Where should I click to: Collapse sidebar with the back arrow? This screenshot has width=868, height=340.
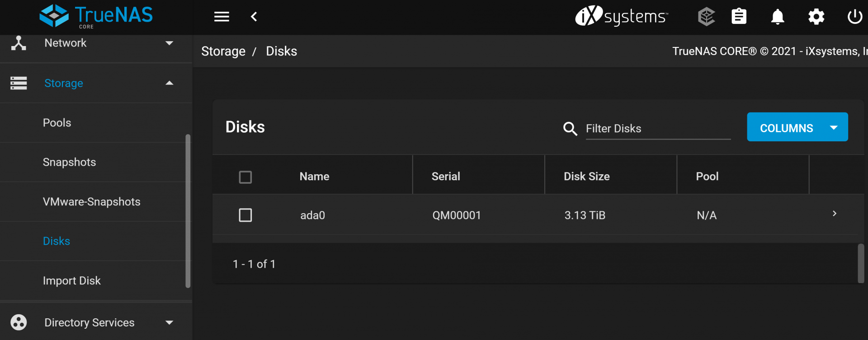[x=254, y=17]
